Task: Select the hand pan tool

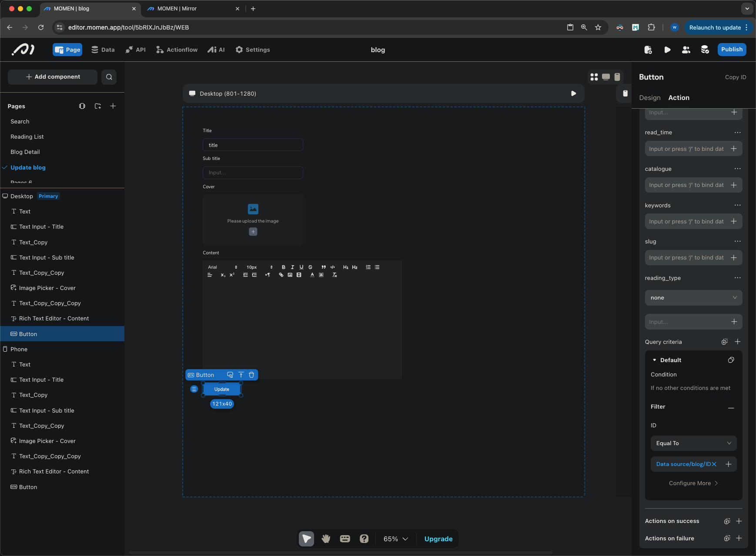Action: [x=326, y=539]
